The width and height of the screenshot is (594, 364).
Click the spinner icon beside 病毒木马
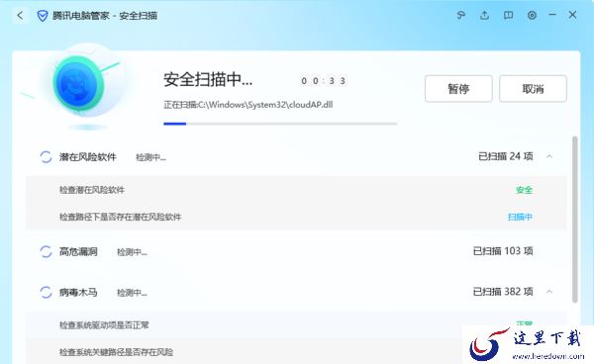[x=46, y=292]
